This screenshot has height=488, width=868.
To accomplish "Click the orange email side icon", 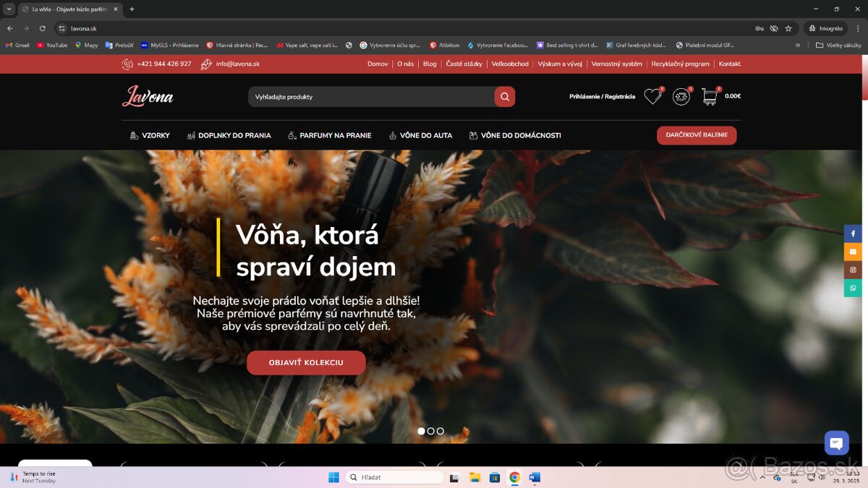I will pos(853,252).
